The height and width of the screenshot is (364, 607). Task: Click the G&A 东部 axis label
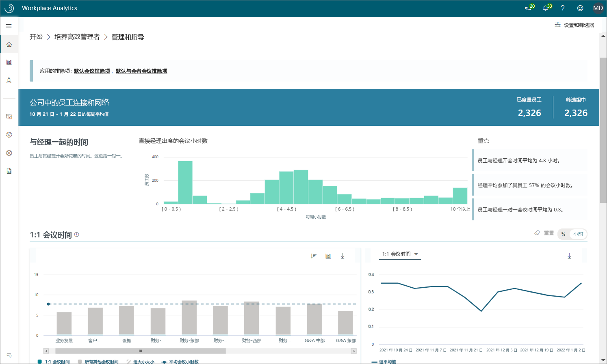[346, 341]
